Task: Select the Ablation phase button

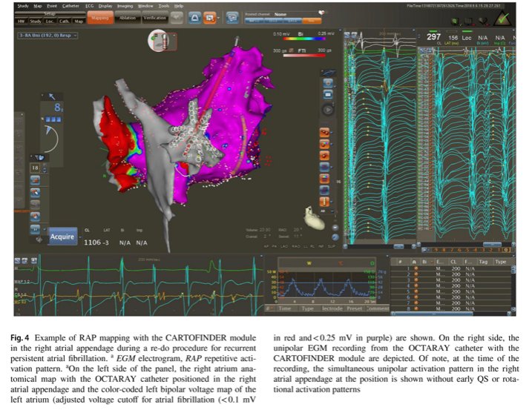Action: 128,18
